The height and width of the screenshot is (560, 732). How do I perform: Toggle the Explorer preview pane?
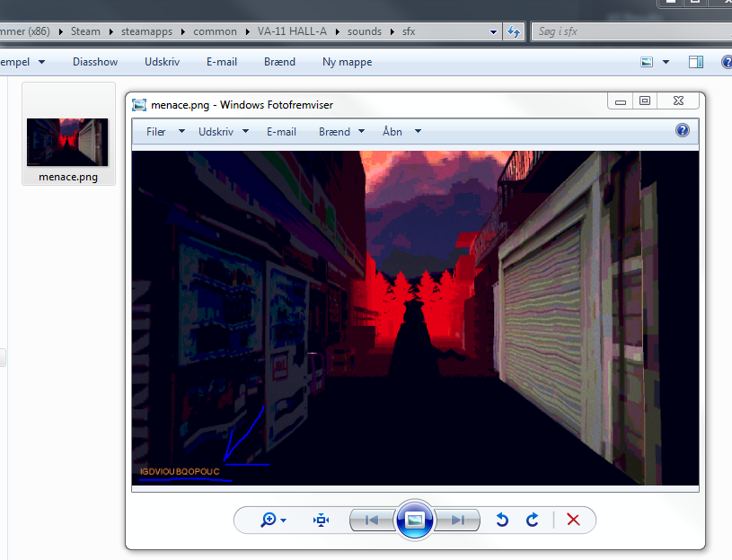[696, 62]
